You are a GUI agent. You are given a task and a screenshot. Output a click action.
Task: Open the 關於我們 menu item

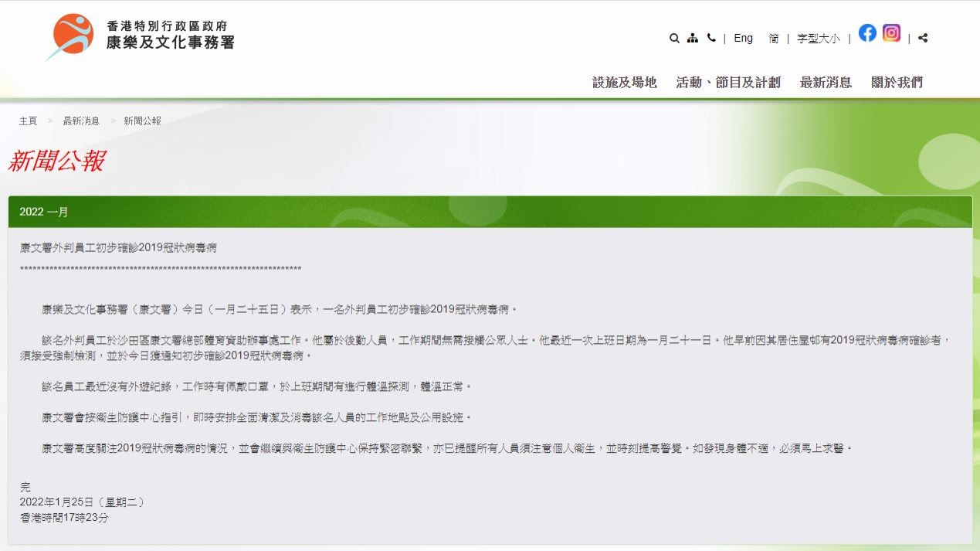point(897,83)
